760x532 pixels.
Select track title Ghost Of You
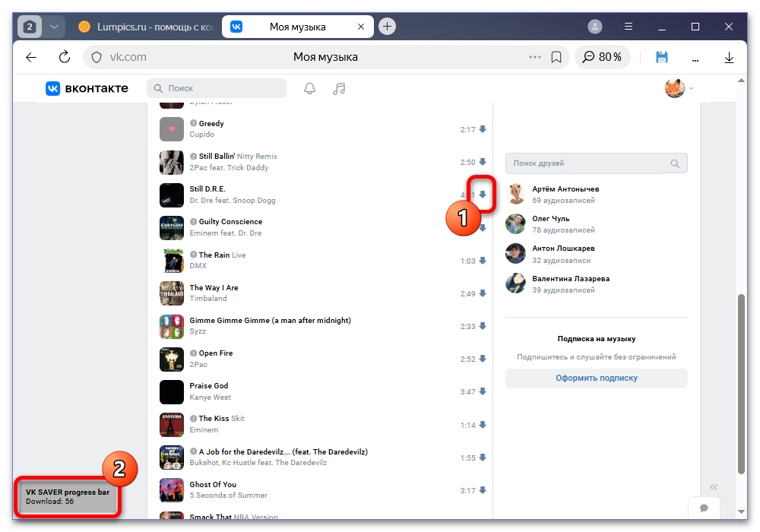pos(213,485)
